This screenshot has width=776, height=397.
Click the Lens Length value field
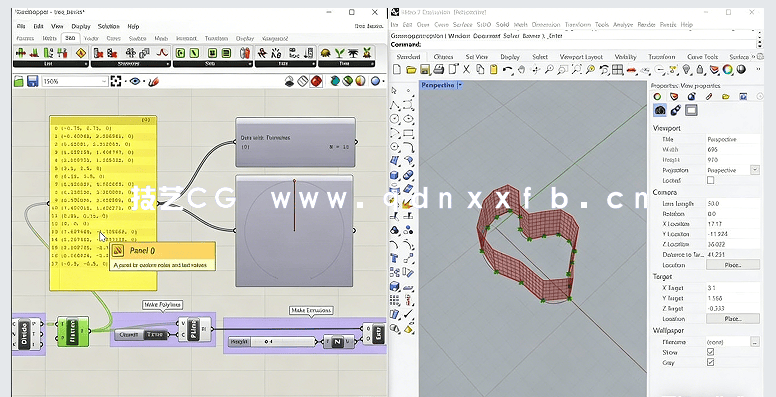tap(732, 203)
